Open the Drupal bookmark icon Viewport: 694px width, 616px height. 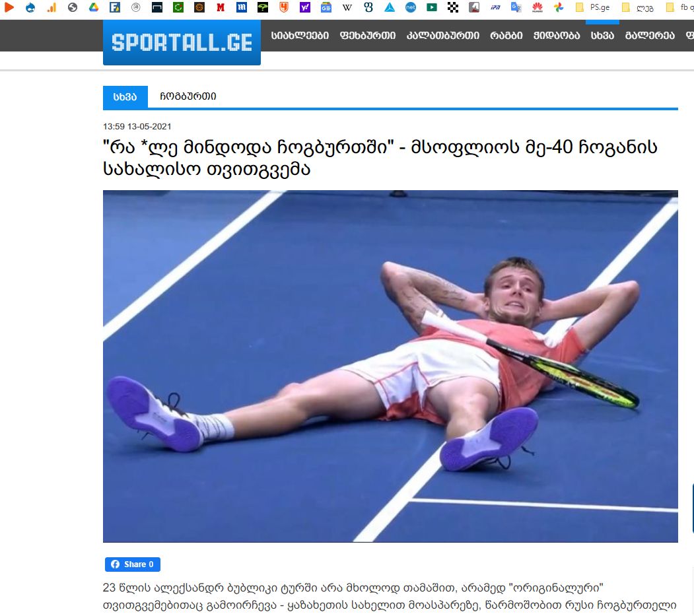30,7
